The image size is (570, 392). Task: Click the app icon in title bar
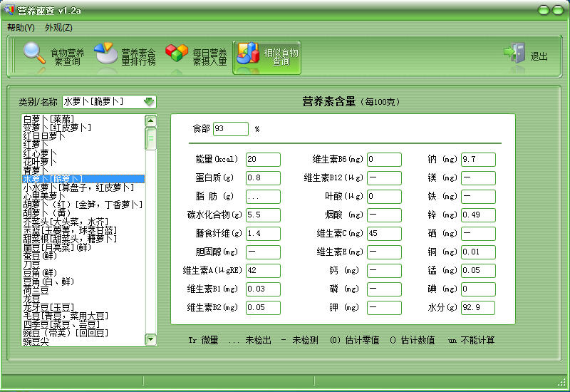point(9,9)
